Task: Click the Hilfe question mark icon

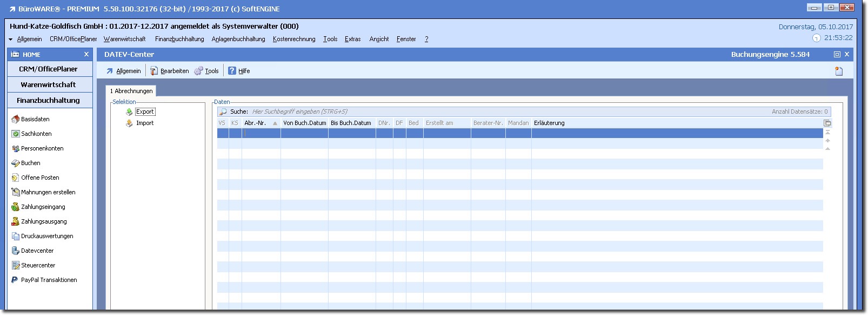Action: [232, 71]
